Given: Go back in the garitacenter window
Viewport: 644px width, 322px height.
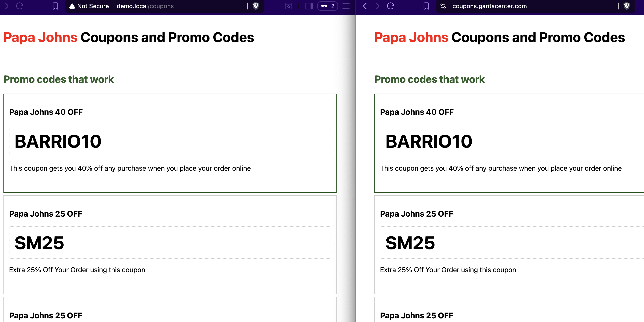Looking at the screenshot, I should (365, 6).
